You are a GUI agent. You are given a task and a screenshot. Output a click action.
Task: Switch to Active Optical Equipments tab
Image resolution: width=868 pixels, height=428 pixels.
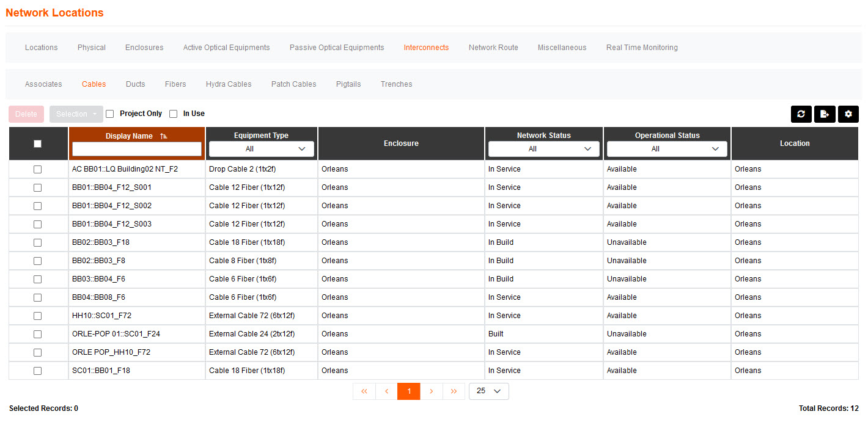click(227, 48)
